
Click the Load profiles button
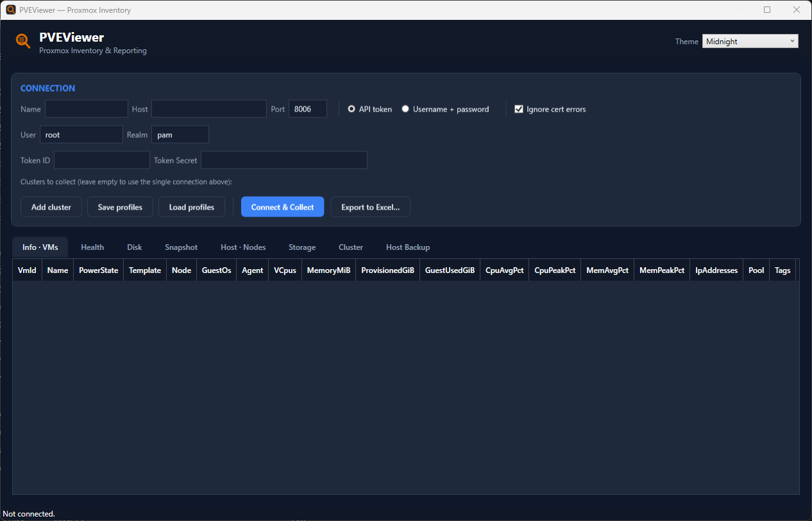point(192,207)
